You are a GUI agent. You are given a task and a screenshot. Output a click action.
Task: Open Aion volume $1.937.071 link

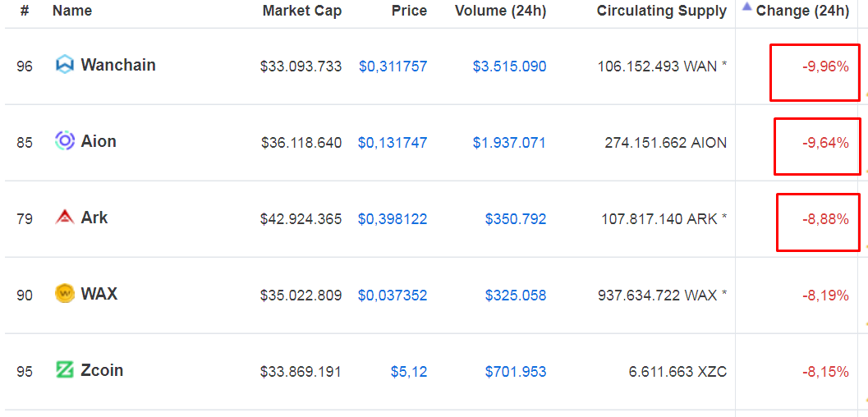tap(509, 143)
